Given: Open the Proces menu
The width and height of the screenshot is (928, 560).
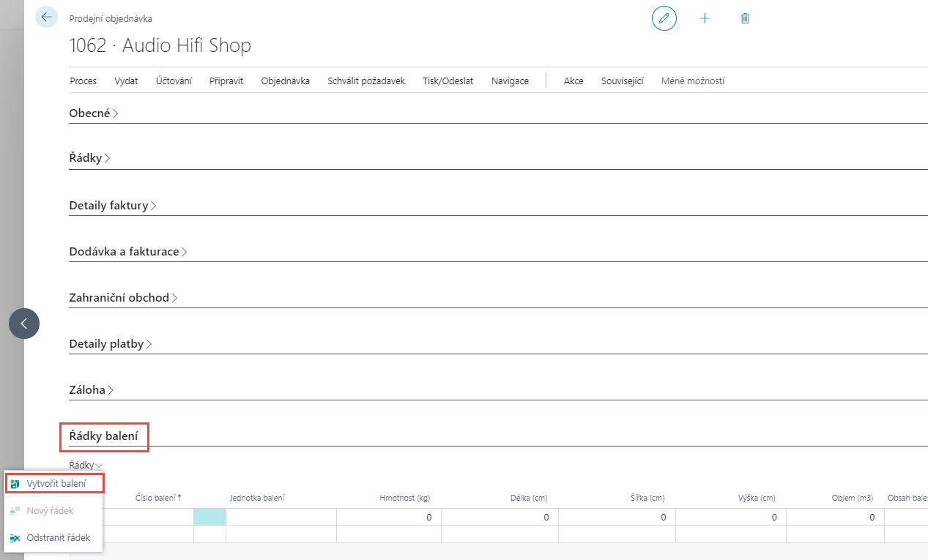Looking at the screenshot, I should [83, 81].
